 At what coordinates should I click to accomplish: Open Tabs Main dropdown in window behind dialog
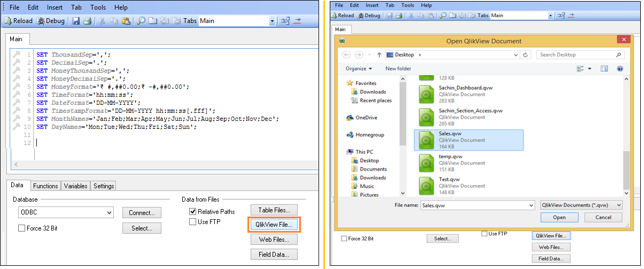click(x=550, y=16)
